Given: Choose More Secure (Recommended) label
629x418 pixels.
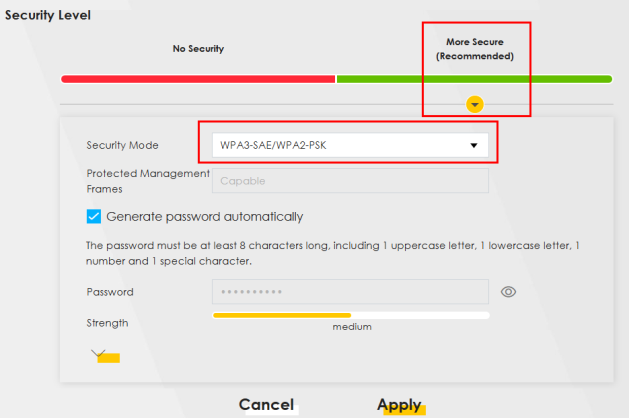Looking at the screenshot, I should [474, 49].
